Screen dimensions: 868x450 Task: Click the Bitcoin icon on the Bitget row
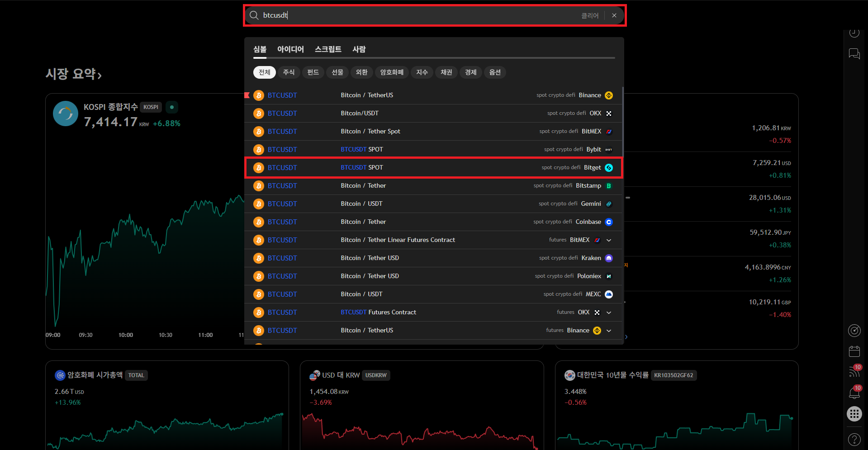pos(259,168)
